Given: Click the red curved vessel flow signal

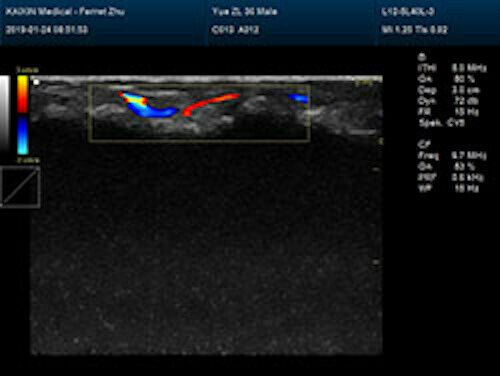Looking at the screenshot, I should [x=210, y=104].
